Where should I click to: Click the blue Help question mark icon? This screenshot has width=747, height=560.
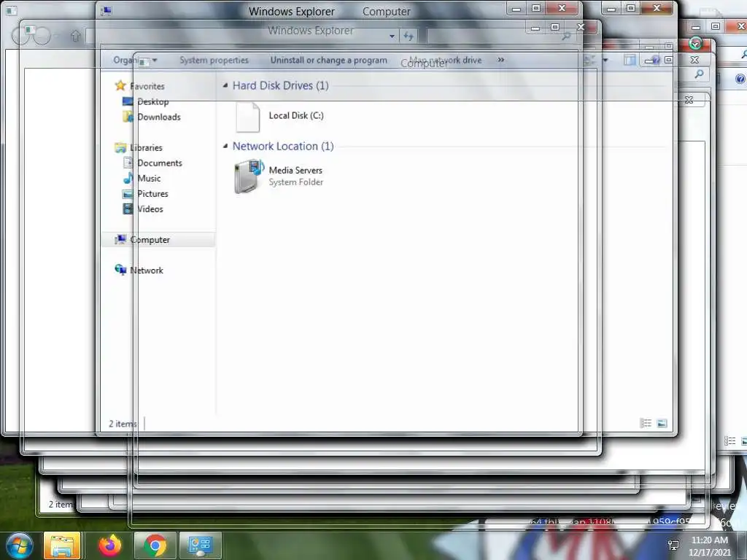(x=740, y=79)
